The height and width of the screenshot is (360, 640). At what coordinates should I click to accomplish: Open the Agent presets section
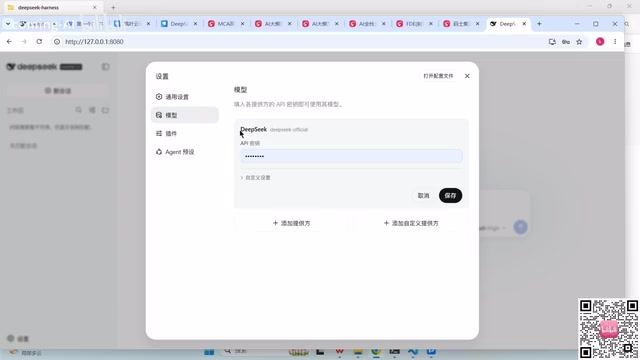pyautogui.click(x=184, y=152)
